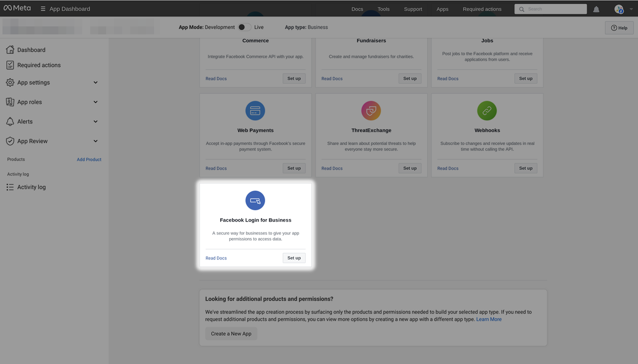Screen dimensions: 638x364
Task: Set up the Fundraisers product
Action: (410, 78)
